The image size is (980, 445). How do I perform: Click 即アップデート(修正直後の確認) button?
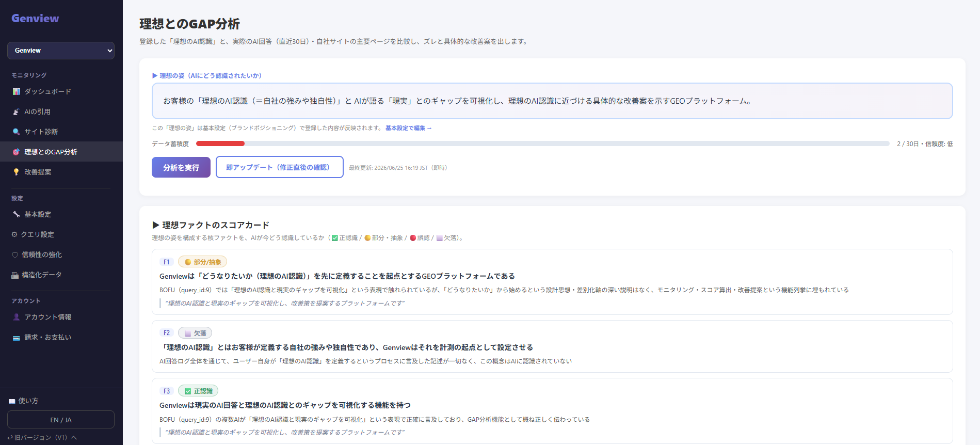click(x=280, y=167)
